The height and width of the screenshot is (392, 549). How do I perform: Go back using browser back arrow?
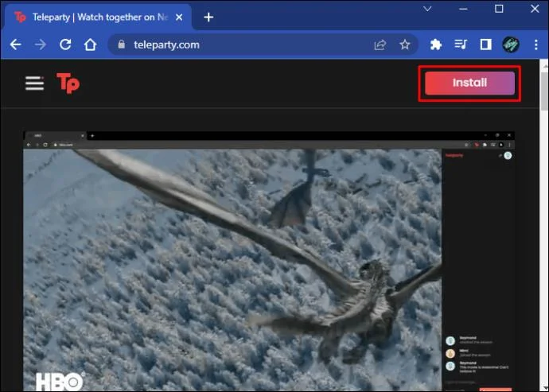(15, 45)
